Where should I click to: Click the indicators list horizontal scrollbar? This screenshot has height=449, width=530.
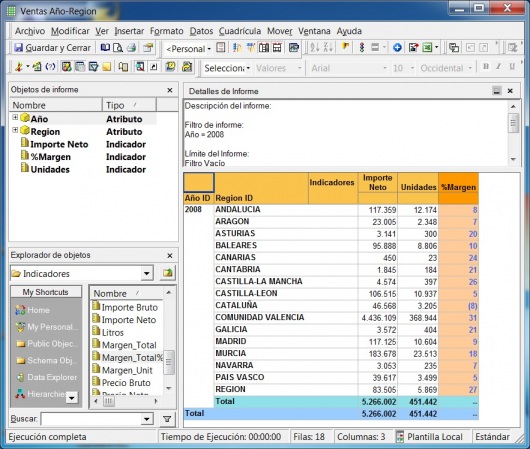click(127, 402)
